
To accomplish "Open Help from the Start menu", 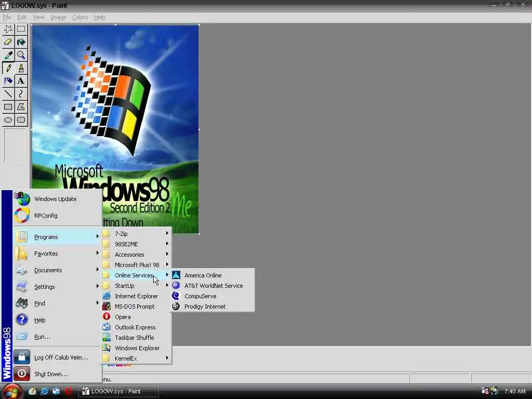I will [57, 320].
